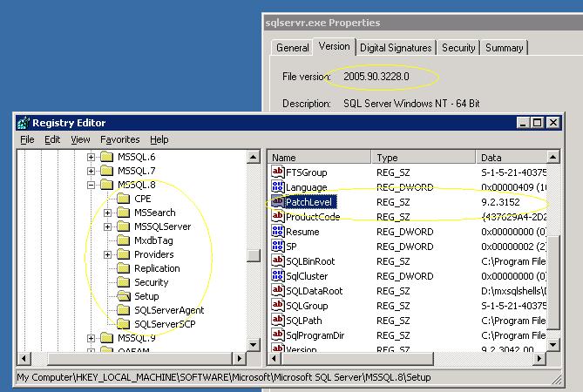The height and width of the screenshot is (392, 583).
Task: Open the Edit menu
Action: click(52, 139)
